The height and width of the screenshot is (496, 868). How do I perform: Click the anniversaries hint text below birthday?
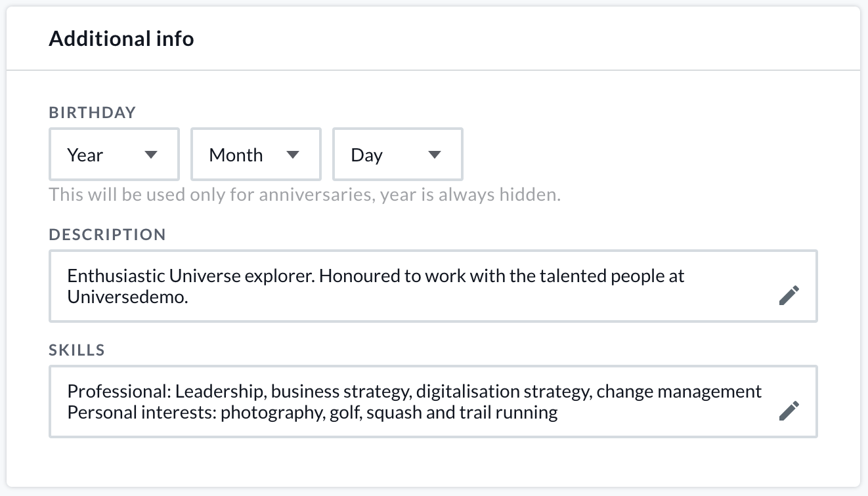coord(305,195)
